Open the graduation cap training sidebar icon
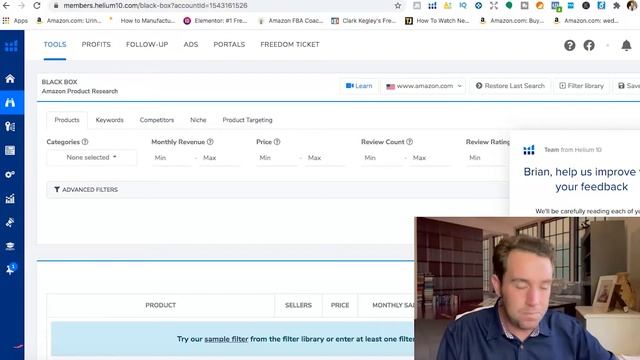The width and height of the screenshot is (640, 360). [x=10, y=246]
